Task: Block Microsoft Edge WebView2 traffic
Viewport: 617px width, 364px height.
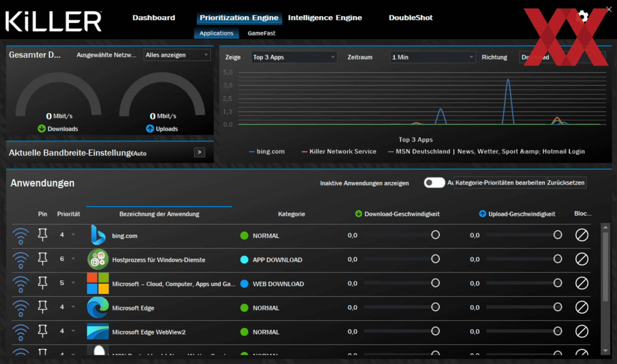Action: click(x=582, y=331)
